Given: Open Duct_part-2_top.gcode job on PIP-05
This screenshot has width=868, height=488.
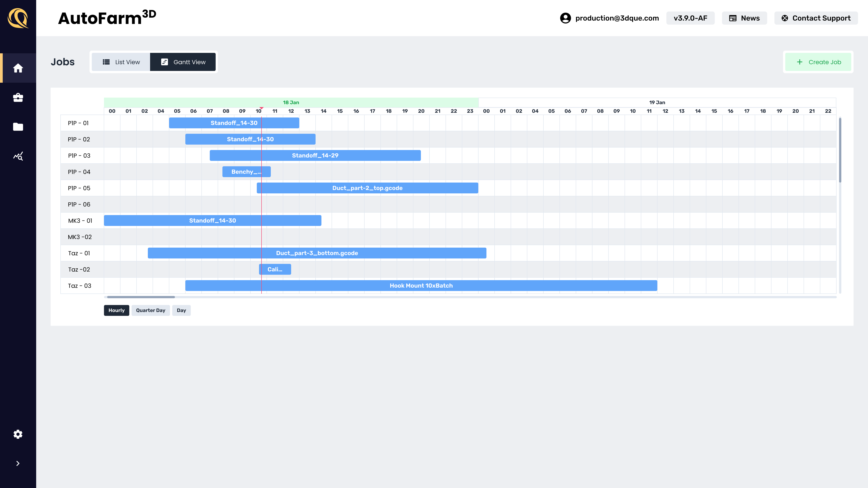Looking at the screenshot, I should [x=368, y=188].
